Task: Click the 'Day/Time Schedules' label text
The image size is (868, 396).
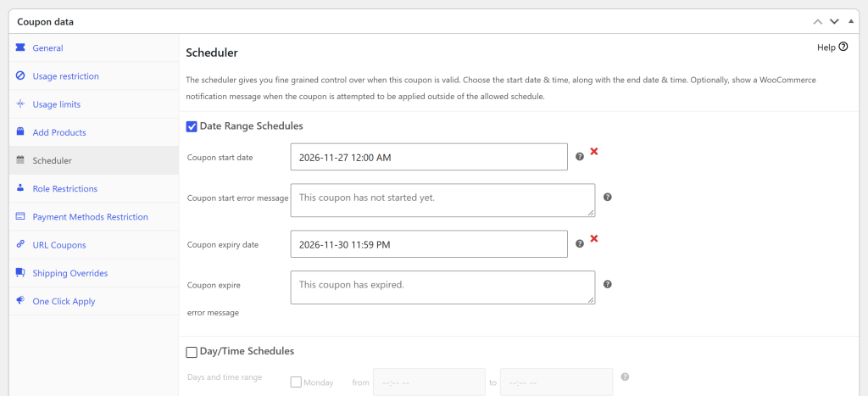Action: coord(247,351)
